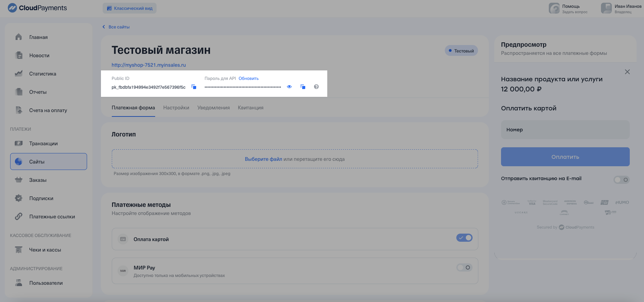Enable the МИР Pay toggle
The image size is (644, 302).
(x=464, y=267)
